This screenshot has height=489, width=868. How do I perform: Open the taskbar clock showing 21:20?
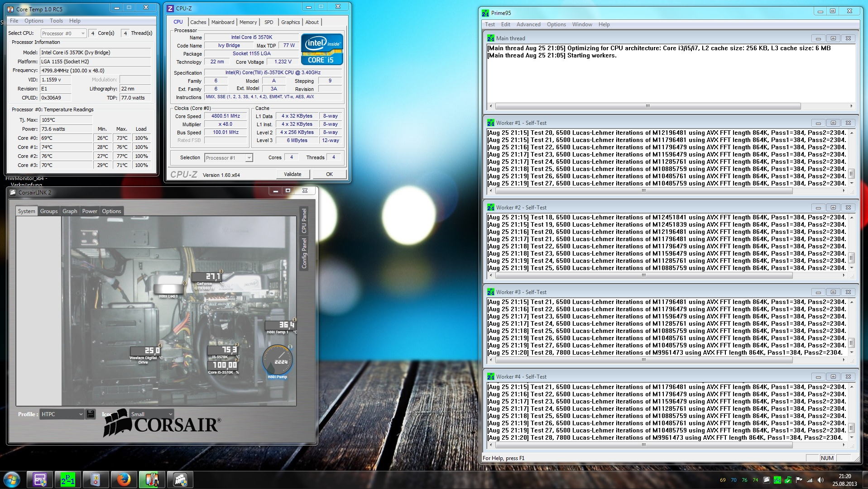pos(844,480)
